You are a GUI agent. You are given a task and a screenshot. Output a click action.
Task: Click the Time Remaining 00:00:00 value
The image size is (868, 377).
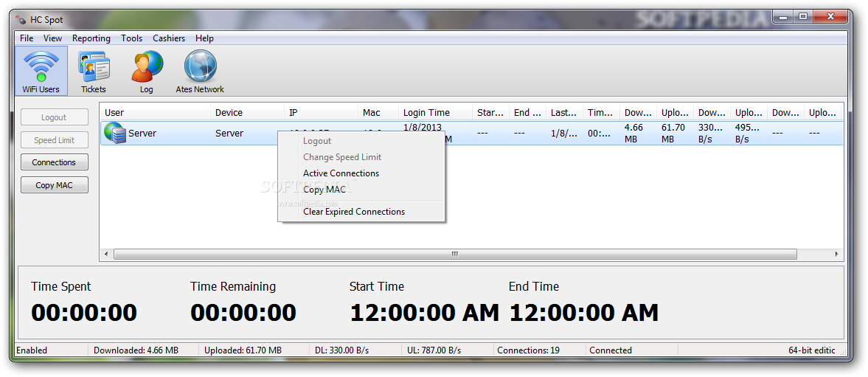tap(243, 313)
